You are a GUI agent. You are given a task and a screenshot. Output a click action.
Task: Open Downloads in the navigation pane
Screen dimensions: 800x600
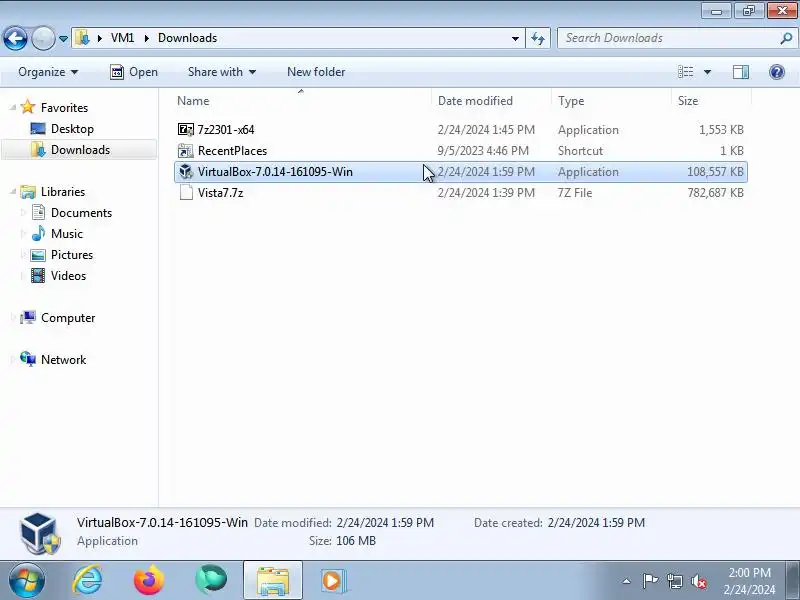tap(80, 149)
